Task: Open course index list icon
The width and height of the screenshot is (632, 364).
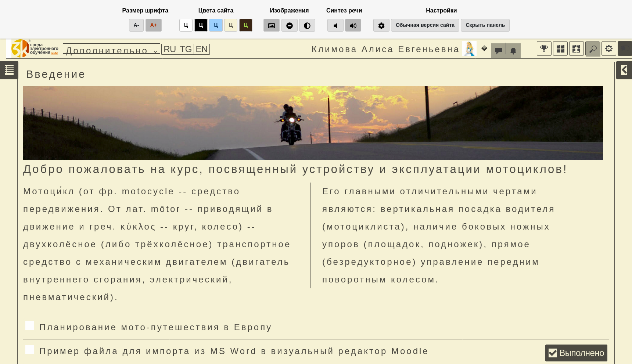Action: click(x=9, y=70)
